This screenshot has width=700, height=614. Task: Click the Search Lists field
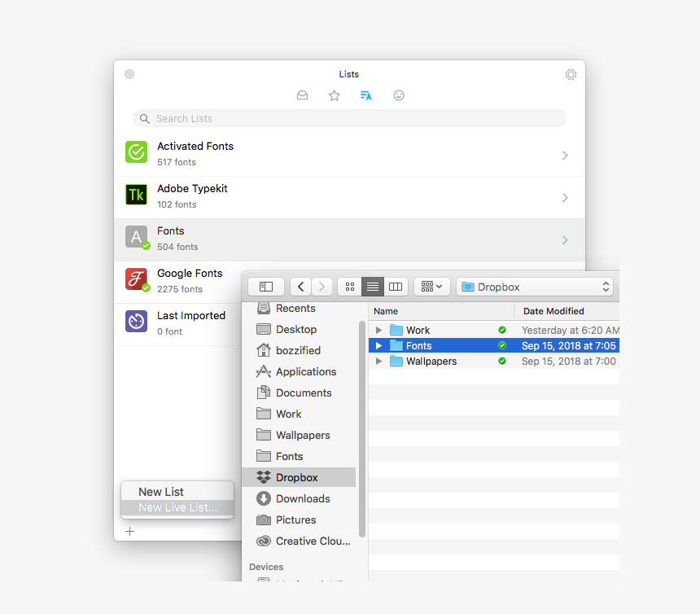coord(349,118)
